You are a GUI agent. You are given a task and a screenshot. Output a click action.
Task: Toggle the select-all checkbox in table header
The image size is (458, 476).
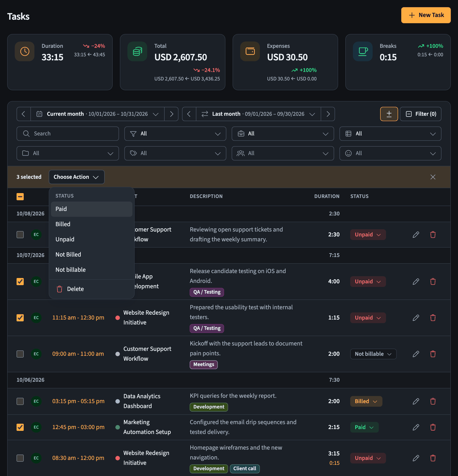coord(20,197)
